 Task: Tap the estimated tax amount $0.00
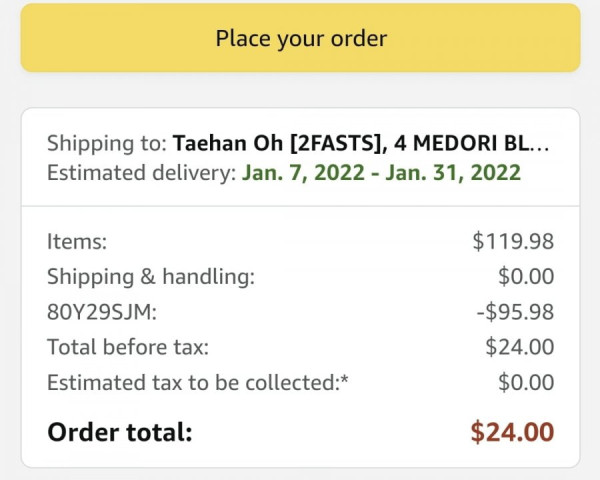pyautogui.click(x=526, y=382)
